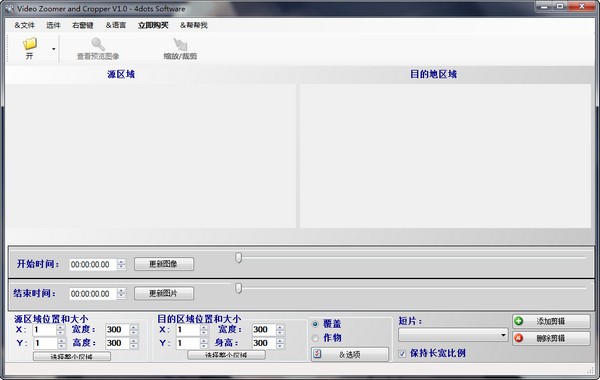Click the 删除剪辑 delete clip button
Screen dimensions: 600x380
551,338
